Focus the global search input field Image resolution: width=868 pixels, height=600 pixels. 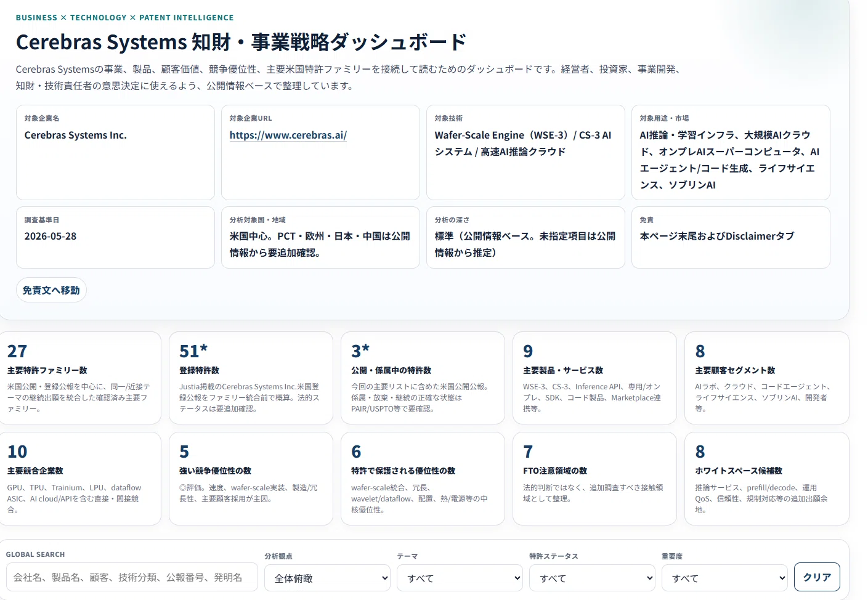coord(132,577)
